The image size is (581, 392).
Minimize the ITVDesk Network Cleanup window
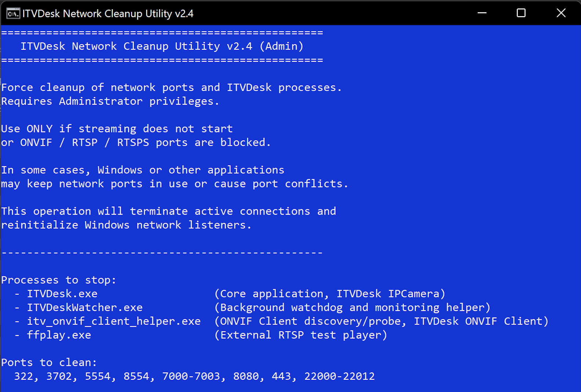482,13
